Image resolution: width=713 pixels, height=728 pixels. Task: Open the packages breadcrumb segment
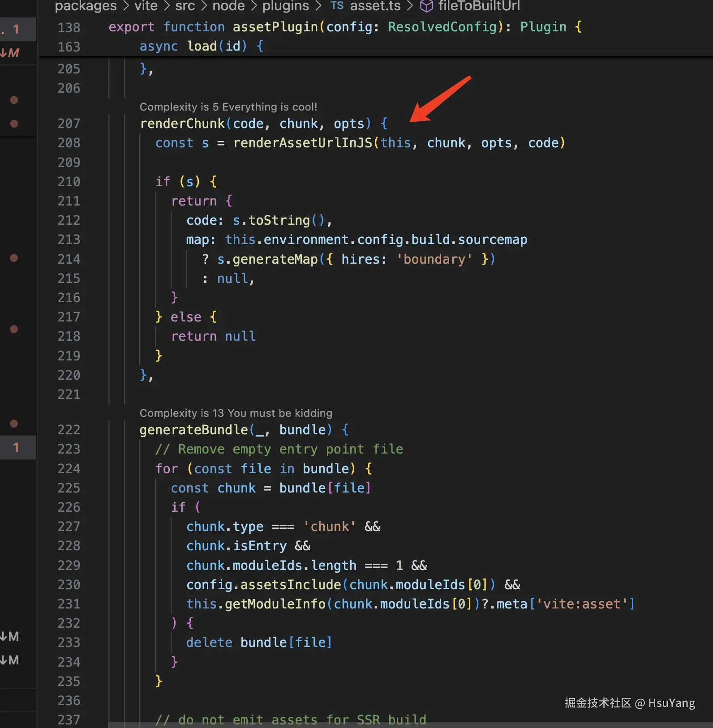click(x=86, y=6)
